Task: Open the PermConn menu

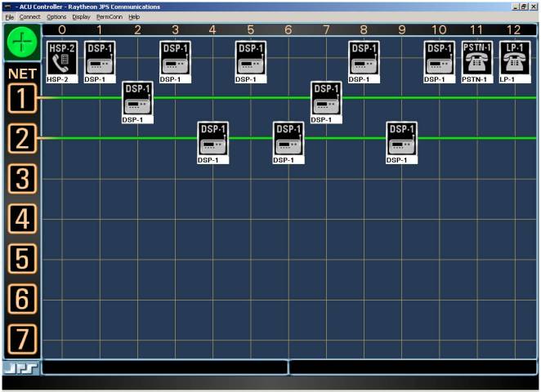Action: click(x=107, y=16)
